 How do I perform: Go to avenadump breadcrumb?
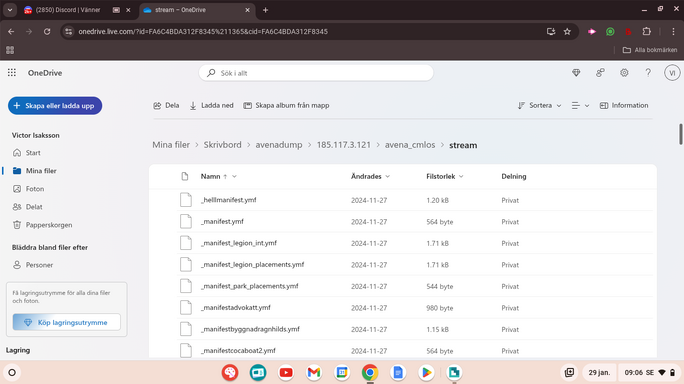tap(279, 145)
